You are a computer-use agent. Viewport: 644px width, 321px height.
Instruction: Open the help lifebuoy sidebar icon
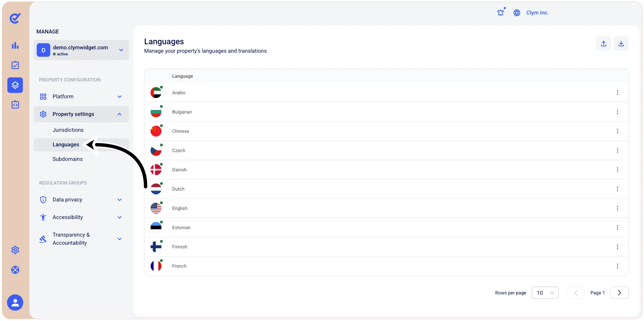tap(15, 270)
